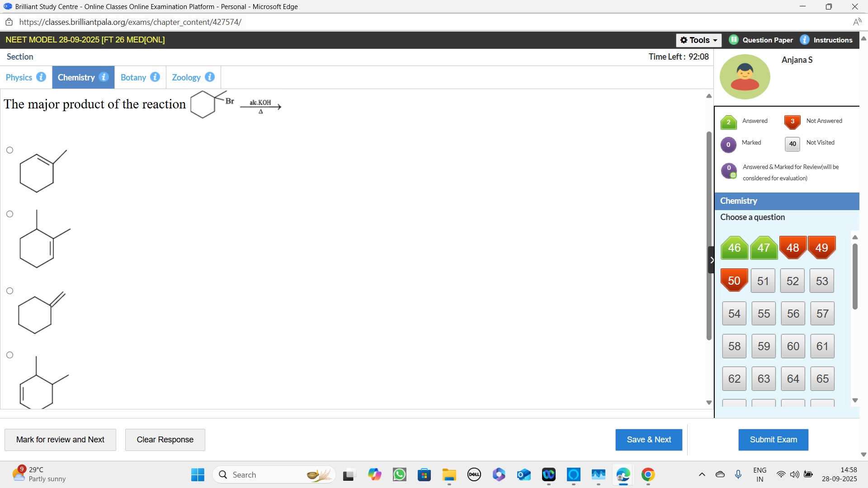
Task: Choose the fourth answer option radio button
Action: 10,355
